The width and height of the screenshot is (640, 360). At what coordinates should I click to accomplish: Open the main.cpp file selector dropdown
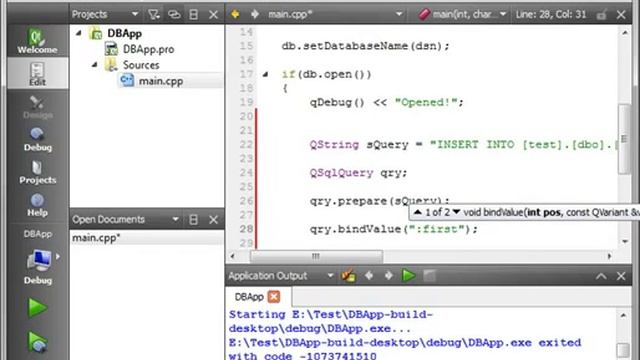tap(399, 14)
